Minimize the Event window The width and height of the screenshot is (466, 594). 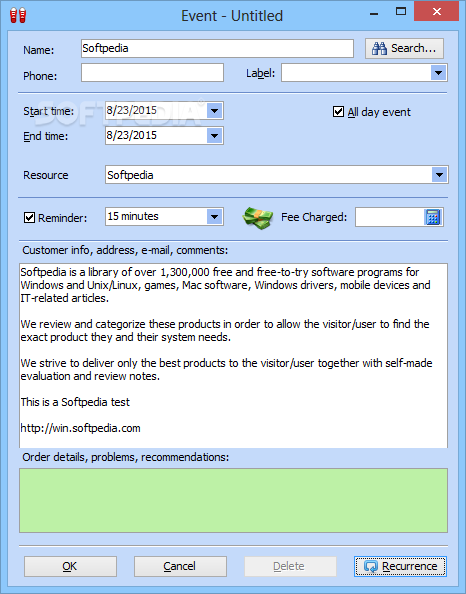tap(374, 14)
